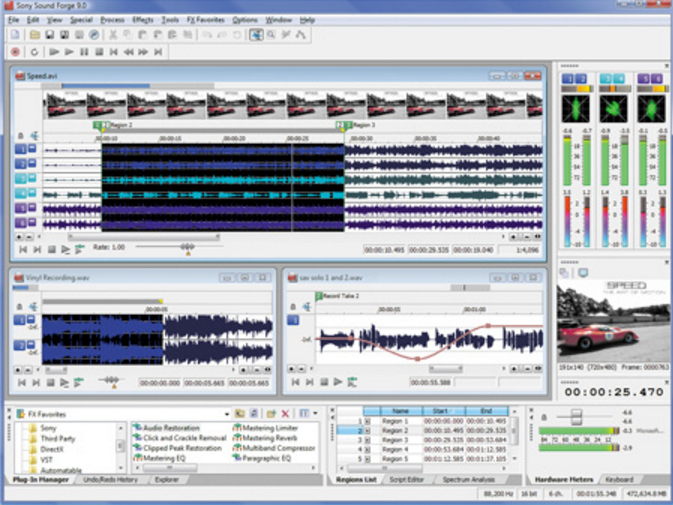
Task: Click the red X delete icon in Plug-In Manager
Action: pos(285,414)
